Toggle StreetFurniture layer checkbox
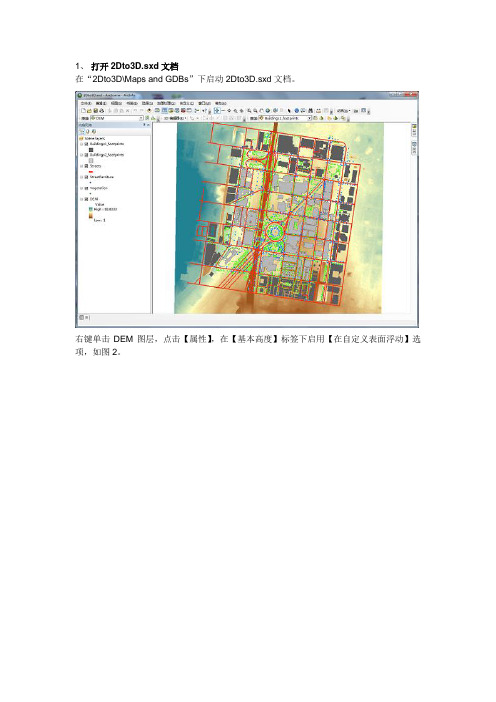496x702 pixels. coord(86,177)
